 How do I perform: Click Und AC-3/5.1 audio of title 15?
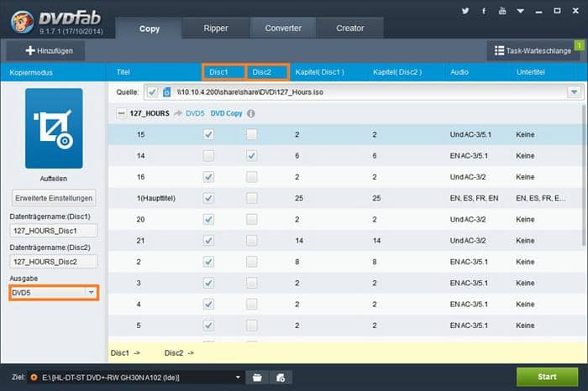pos(470,134)
